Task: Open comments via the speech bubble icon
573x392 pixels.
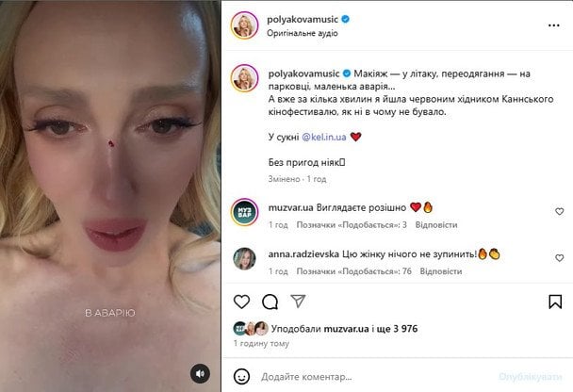Action: tap(270, 302)
